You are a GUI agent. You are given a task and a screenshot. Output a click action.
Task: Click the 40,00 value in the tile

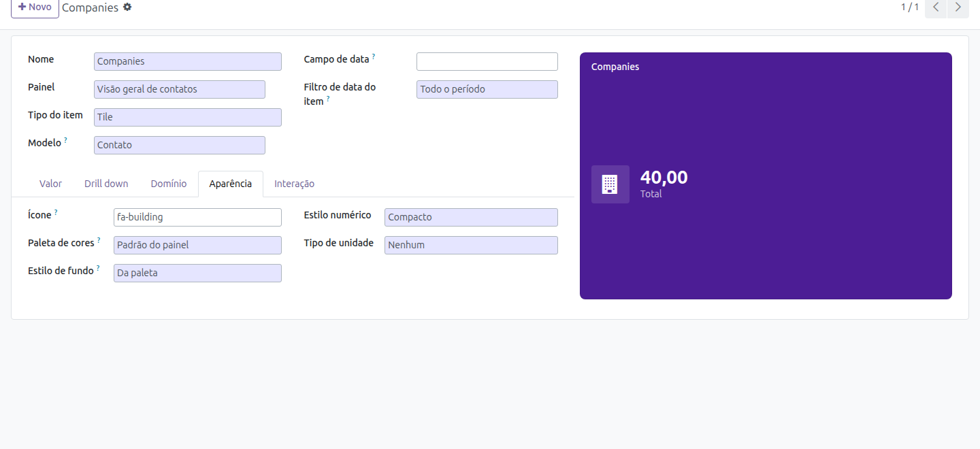click(x=664, y=178)
